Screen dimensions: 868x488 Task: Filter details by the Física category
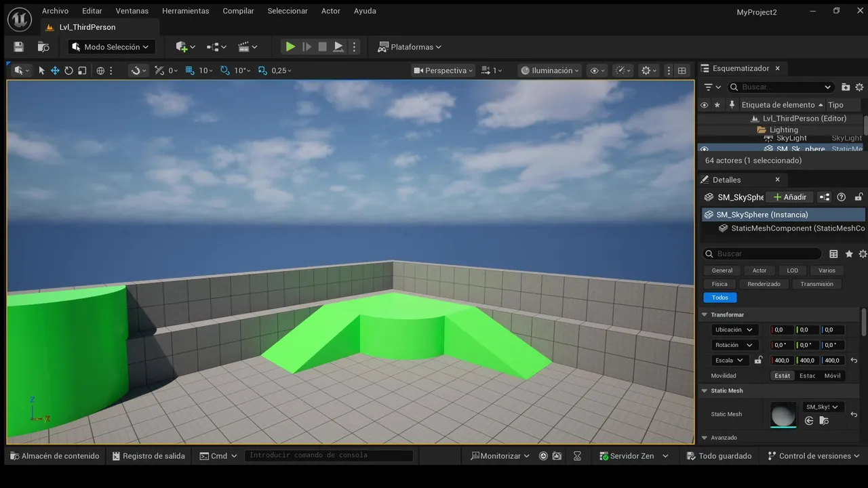point(719,284)
